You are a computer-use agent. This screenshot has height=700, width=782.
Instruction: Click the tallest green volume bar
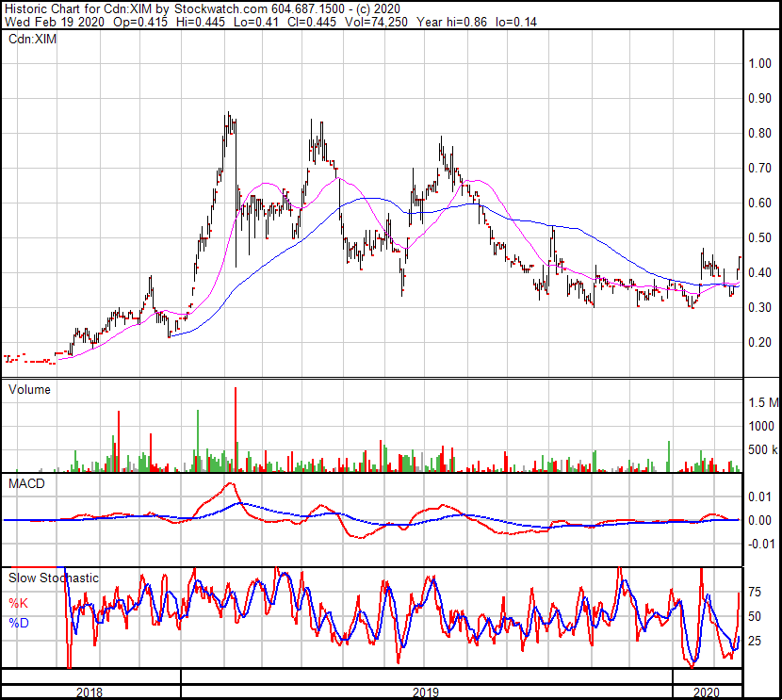pyautogui.click(x=198, y=441)
